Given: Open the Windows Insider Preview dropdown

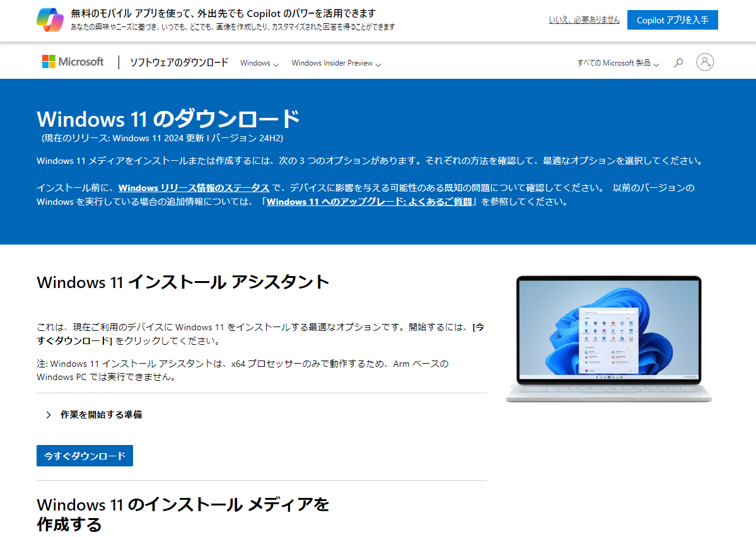Looking at the screenshot, I should [336, 63].
